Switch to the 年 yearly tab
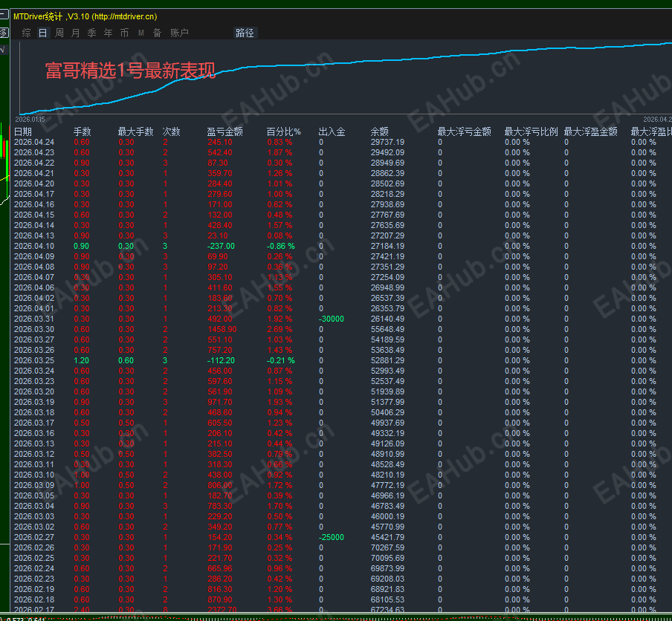 [x=108, y=33]
